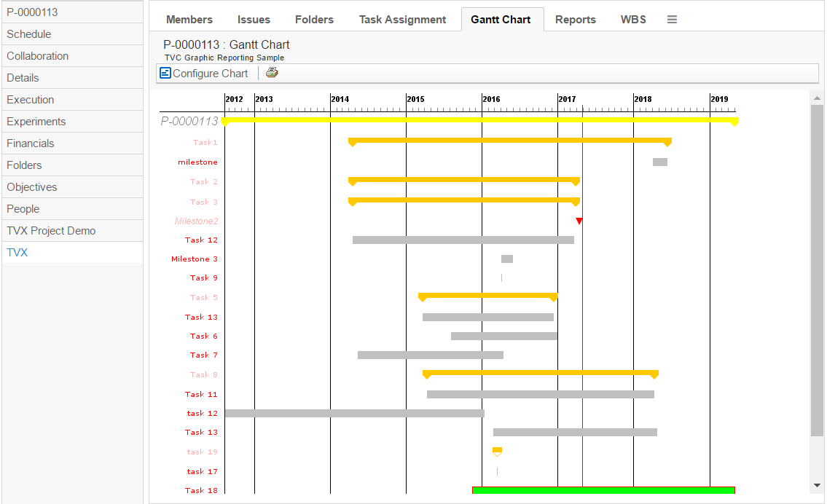Select the Reports tab
The height and width of the screenshot is (504, 827).
pyautogui.click(x=575, y=20)
